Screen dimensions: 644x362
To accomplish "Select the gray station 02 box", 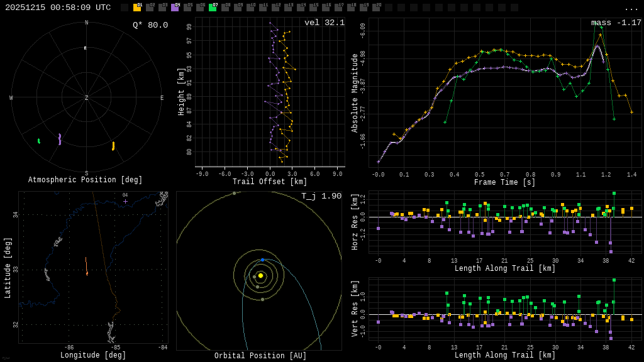I will click(150, 8).
